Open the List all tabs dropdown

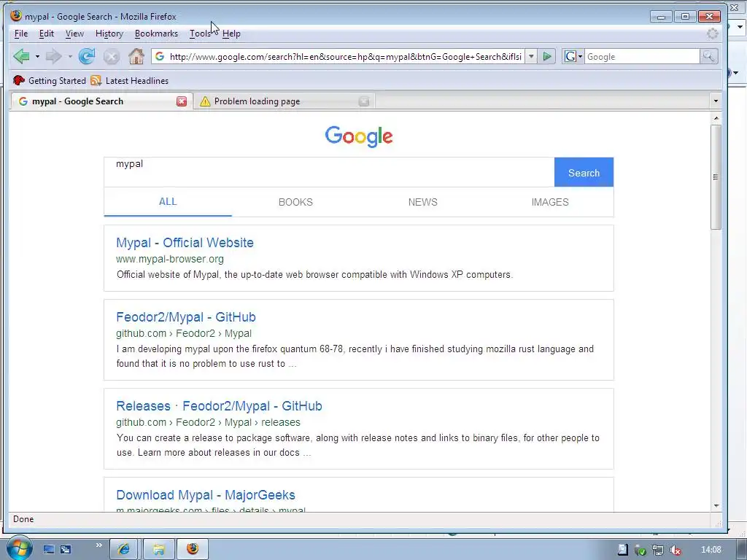point(716,101)
